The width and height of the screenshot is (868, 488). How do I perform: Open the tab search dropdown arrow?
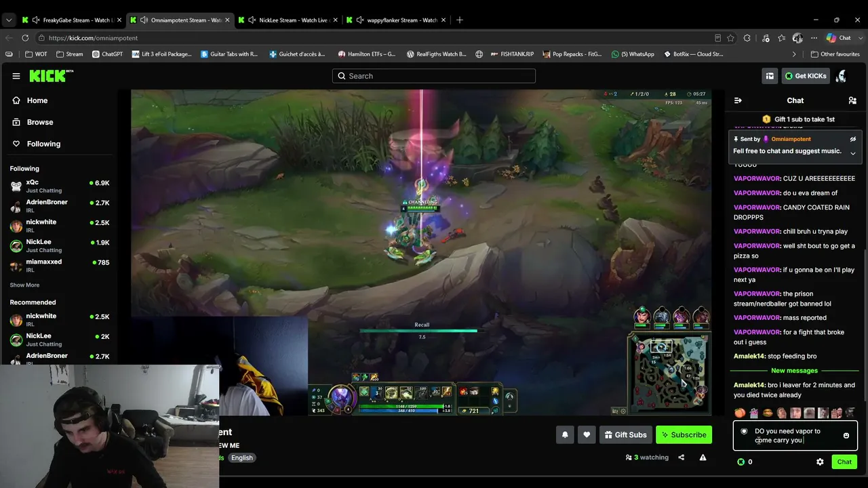tap(9, 20)
